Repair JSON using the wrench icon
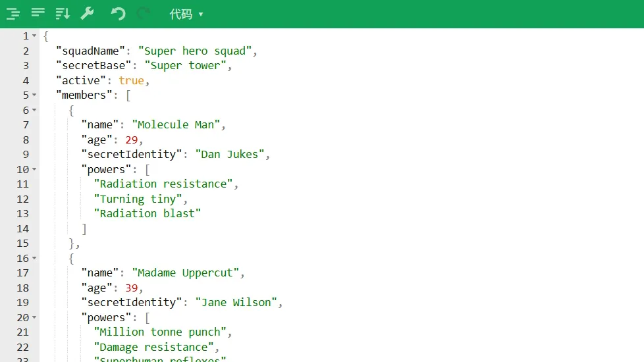This screenshot has height=362, width=644. 87,14
